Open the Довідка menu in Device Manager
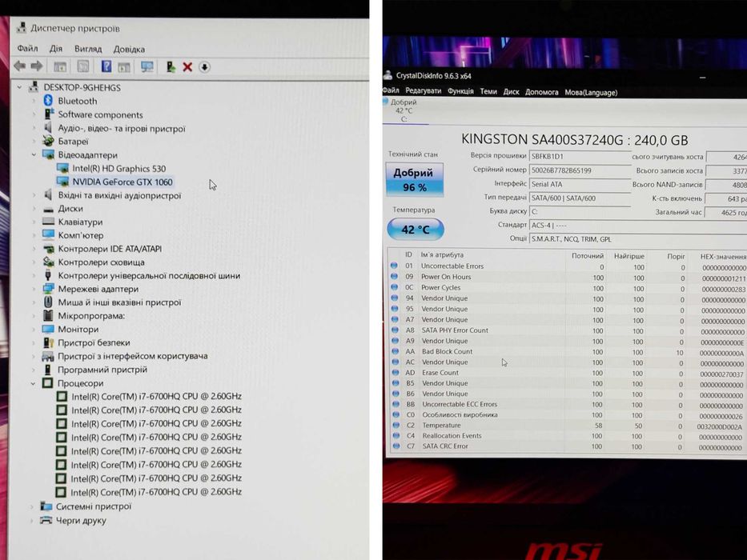Screen dimensions: 747x560 129,50
